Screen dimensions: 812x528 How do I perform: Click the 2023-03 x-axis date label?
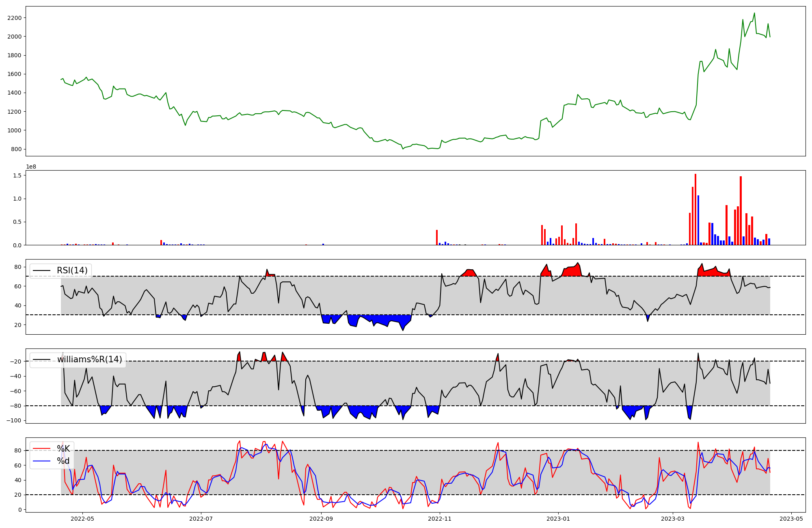click(673, 519)
